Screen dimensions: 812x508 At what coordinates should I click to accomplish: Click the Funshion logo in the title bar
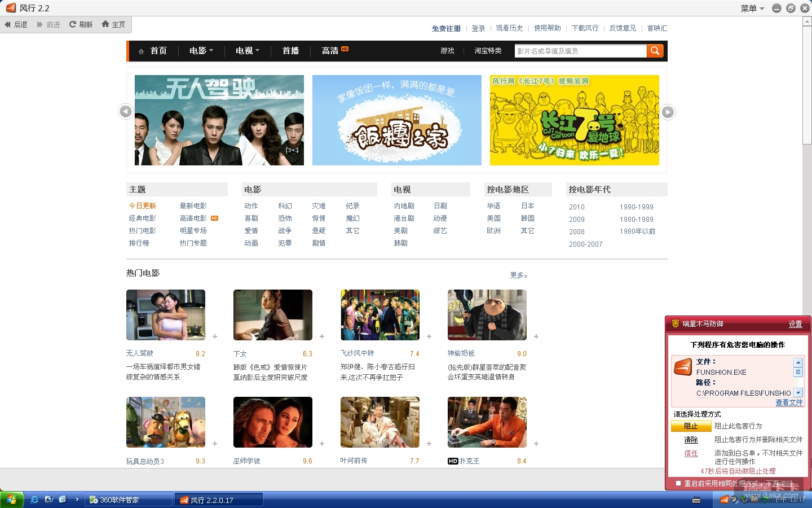tap(11, 8)
